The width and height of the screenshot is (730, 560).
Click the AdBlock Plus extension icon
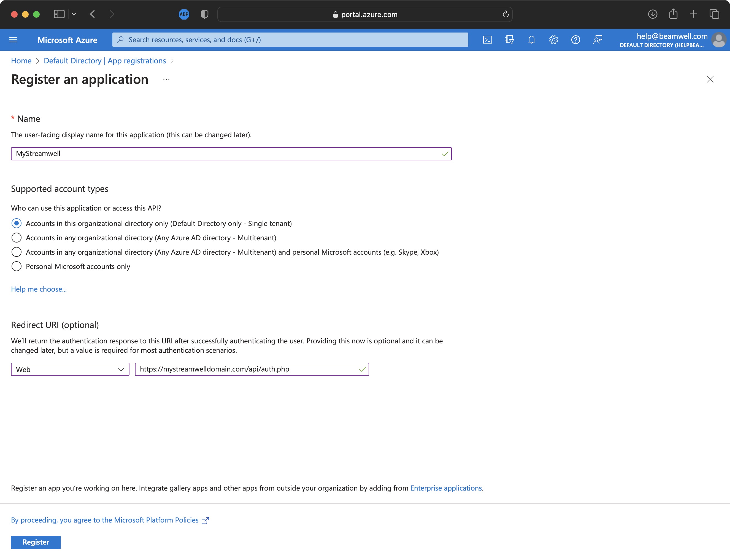pyautogui.click(x=184, y=14)
